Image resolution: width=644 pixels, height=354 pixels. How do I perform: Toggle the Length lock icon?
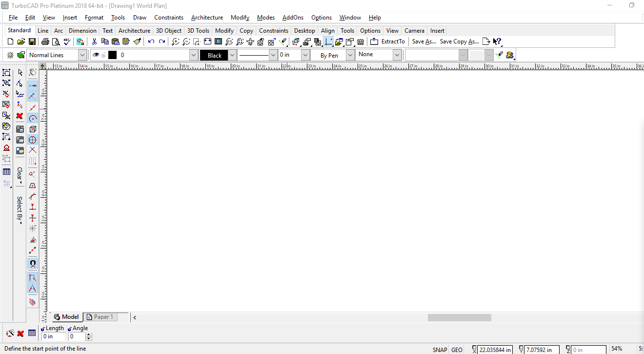[43, 329]
